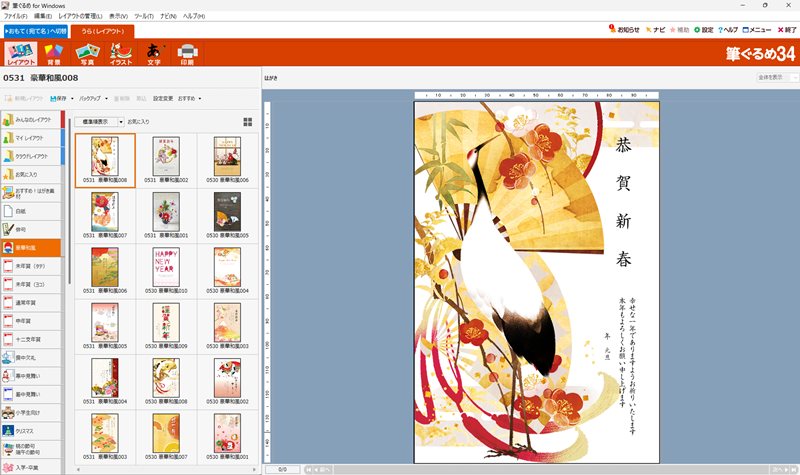
Task: Select 小学生向け category
Action: point(31,412)
